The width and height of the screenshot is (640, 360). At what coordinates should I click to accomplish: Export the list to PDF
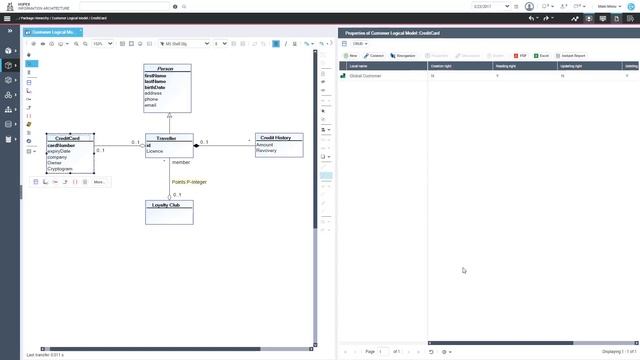(520, 56)
